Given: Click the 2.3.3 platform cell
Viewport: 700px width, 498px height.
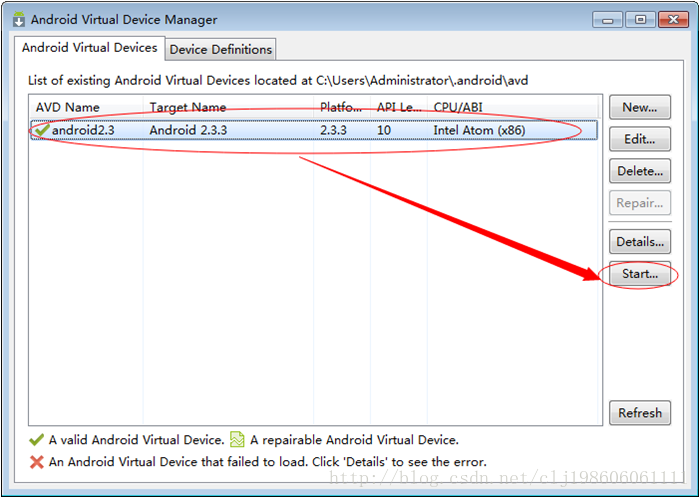Looking at the screenshot, I should [333, 130].
